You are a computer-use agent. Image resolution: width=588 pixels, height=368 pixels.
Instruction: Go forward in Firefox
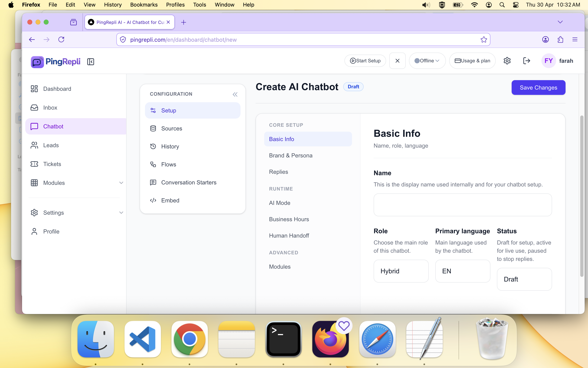coord(46,40)
